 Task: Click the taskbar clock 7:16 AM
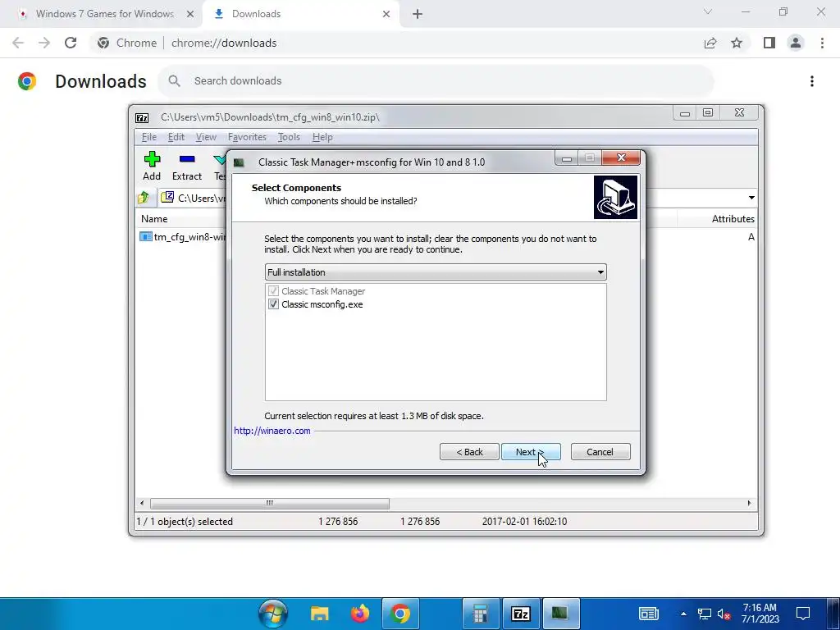[x=760, y=614]
